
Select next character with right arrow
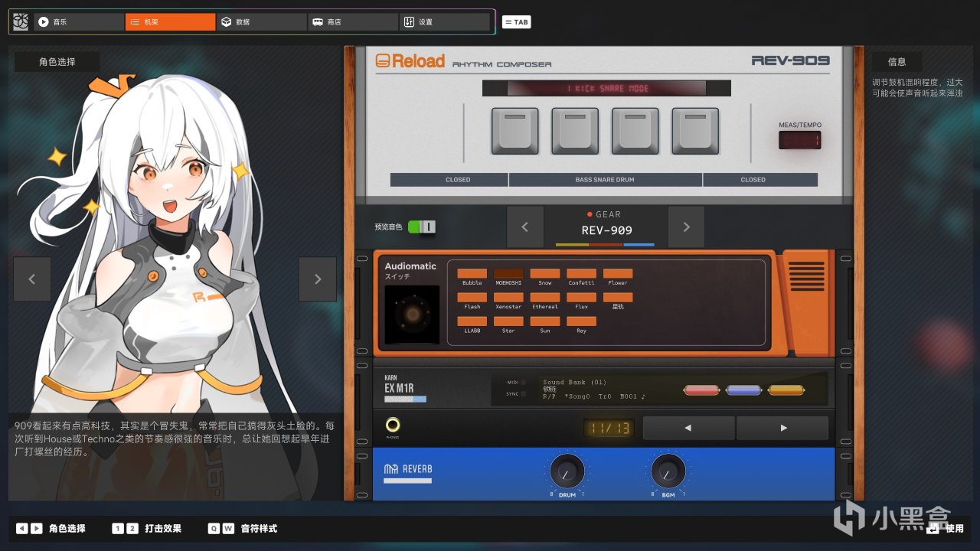[x=318, y=279]
